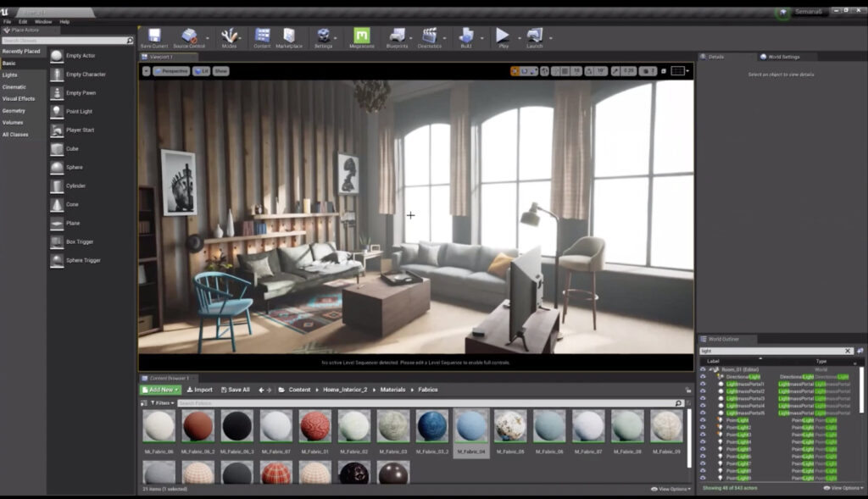
Task: Click the Blueprints toolbar icon
Action: [x=397, y=36]
